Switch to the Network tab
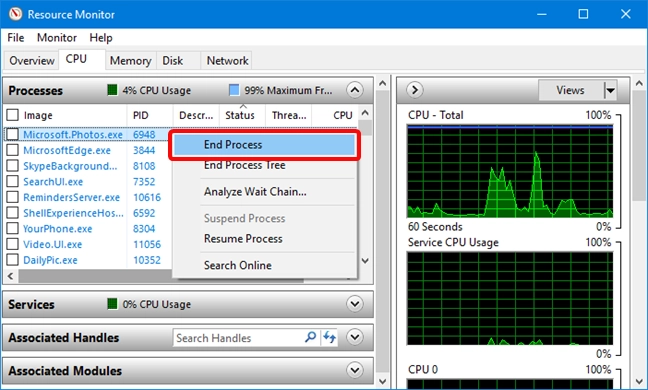Image resolution: width=648 pixels, height=390 pixels. click(227, 61)
